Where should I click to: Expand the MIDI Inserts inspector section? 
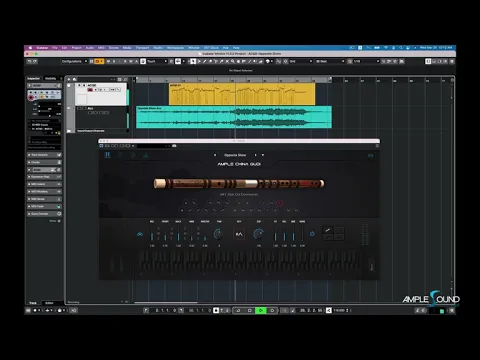tap(44, 184)
